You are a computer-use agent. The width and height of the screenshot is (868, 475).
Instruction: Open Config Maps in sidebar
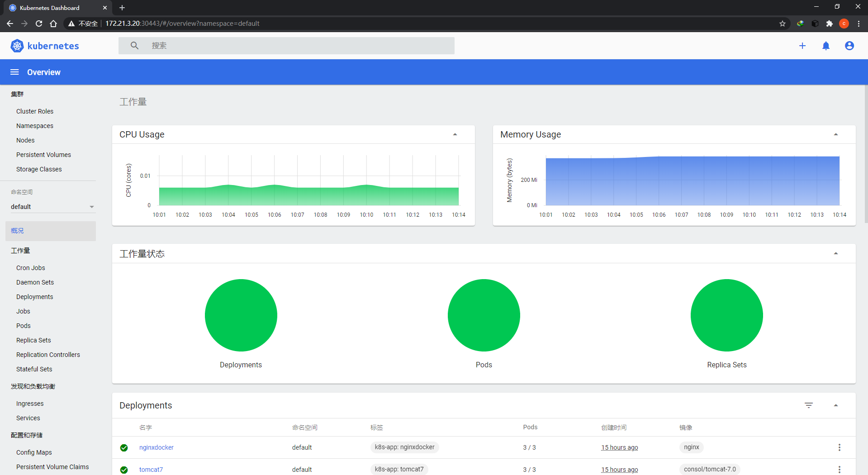click(x=34, y=452)
